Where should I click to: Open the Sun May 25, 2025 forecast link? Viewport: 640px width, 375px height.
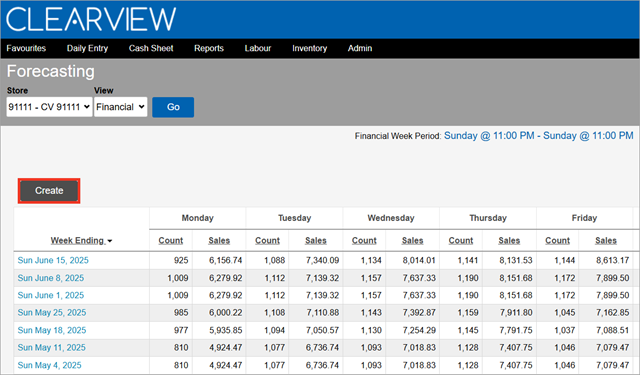click(x=52, y=313)
